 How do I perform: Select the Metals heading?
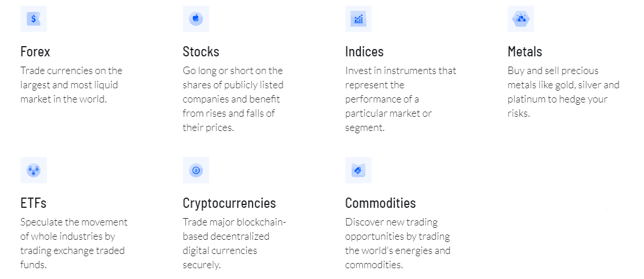pos(525,52)
